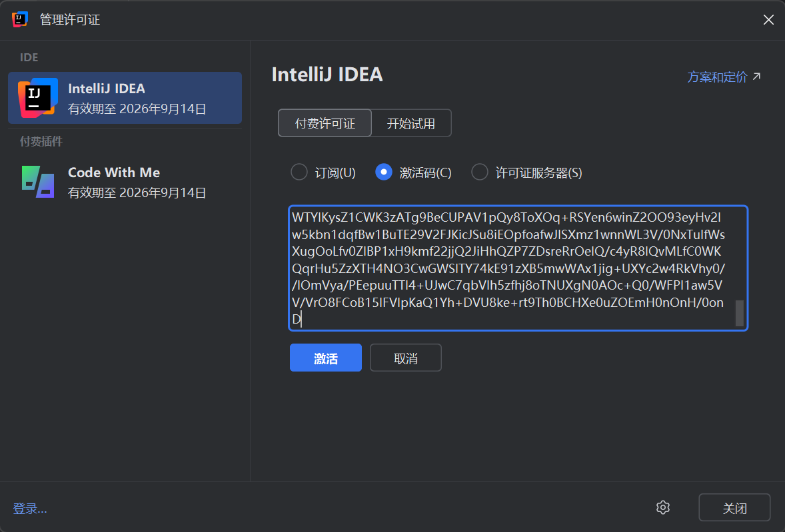Click the IntelliJ IDEA logo in title bar
Viewport: 785px width, 532px height.
[x=19, y=19]
